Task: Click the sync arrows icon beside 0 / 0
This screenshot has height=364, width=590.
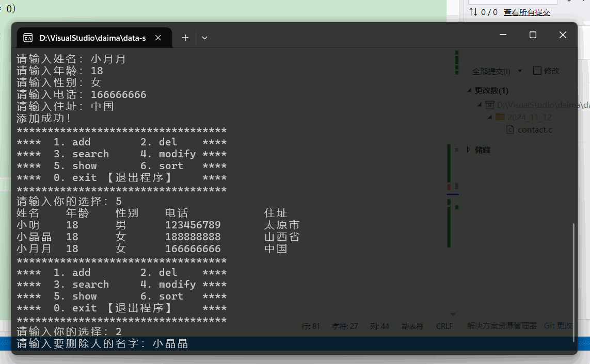Action: coord(473,12)
